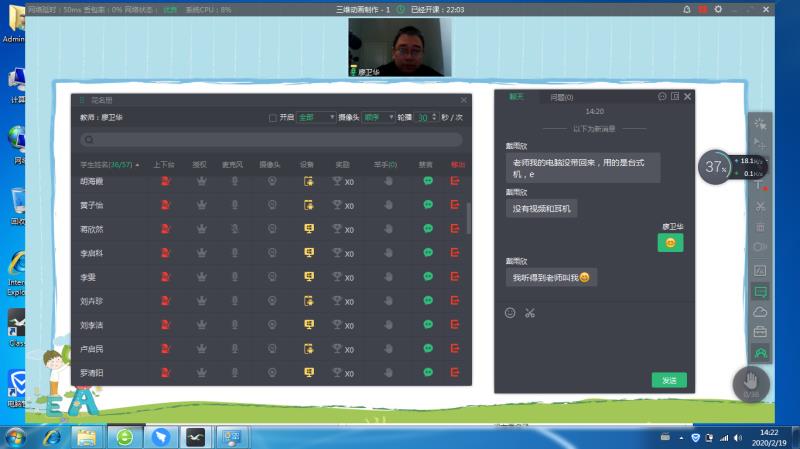800x449 pixels.
Task: Open settings gear in top bar
Action: tap(718, 9)
